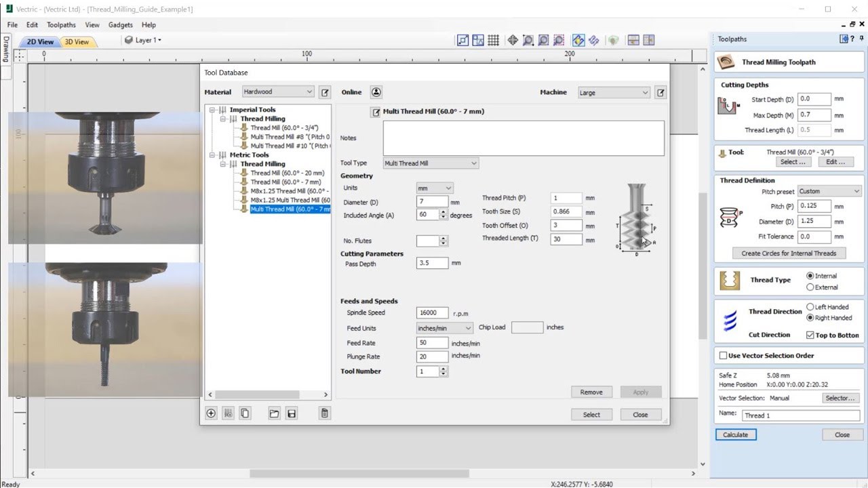Click the add tool group icon
The image size is (868, 488).
tap(228, 413)
